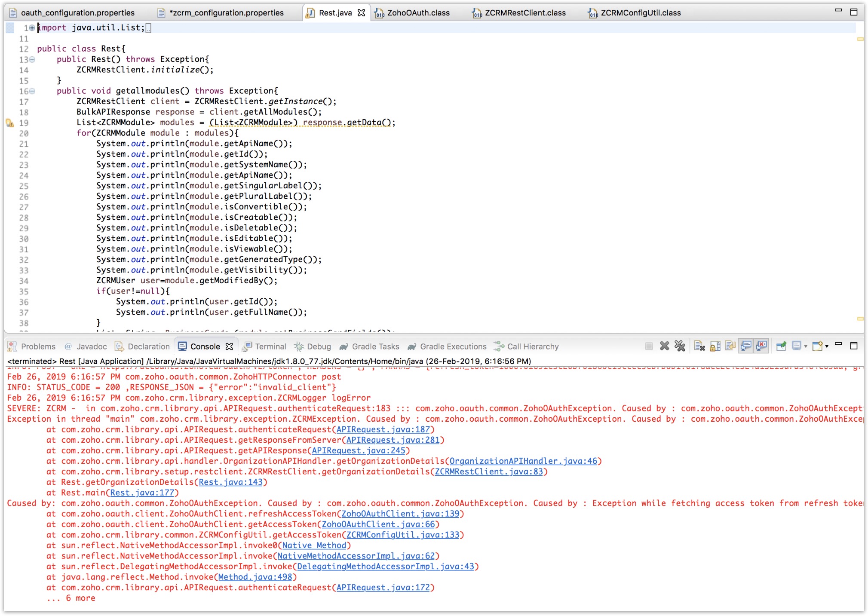Open DelegatingMethodAccessorImpl.java:43 link
The image size is (868, 616).
click(386, 567)
